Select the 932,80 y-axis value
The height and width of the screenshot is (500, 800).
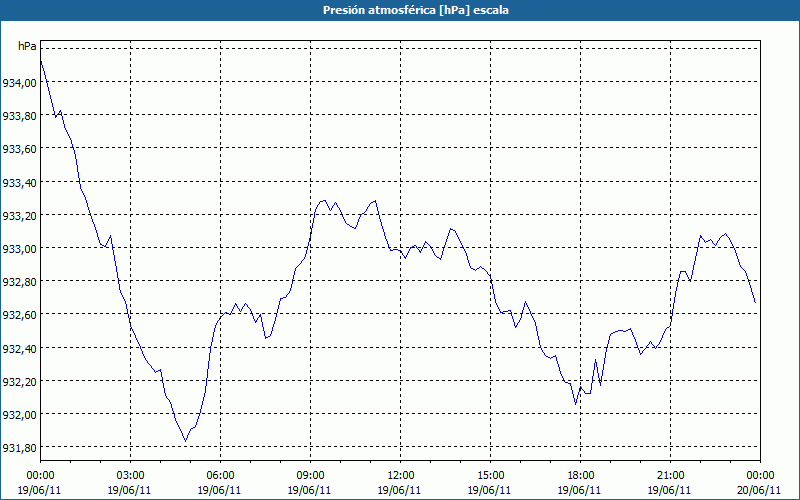(x=19, y=282)
